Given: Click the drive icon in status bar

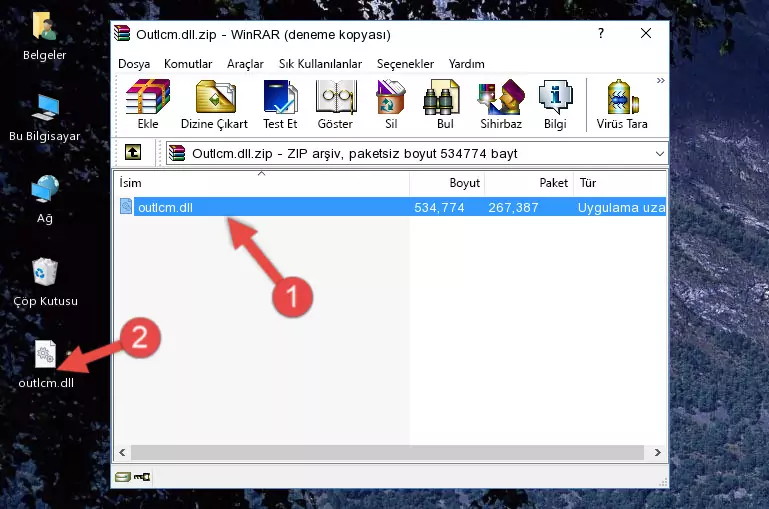Looking at the screenshot, I should 123,477.
